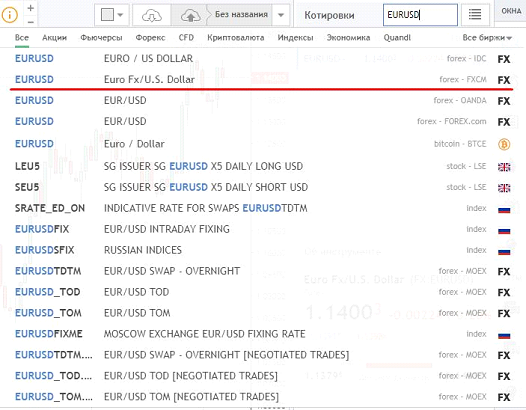Click the 'Котировки' quotes label
The width and height of the screenshot is (526, 410).
coord(329,15)
